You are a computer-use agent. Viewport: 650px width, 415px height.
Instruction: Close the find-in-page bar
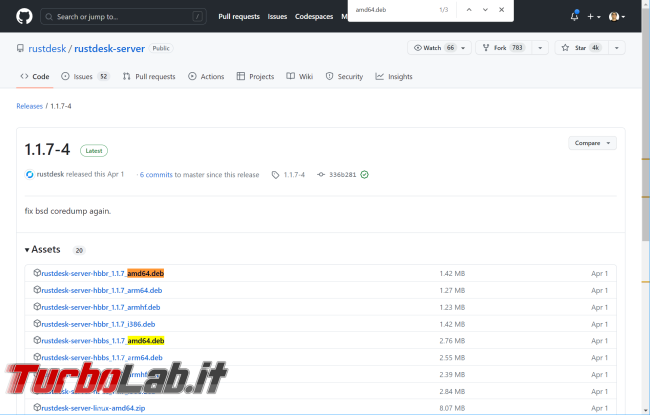pos(501,10)
